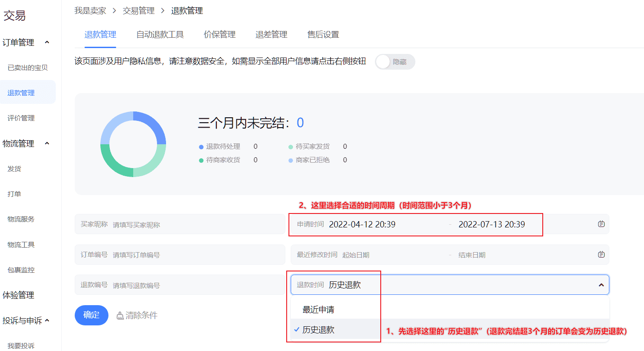The image size is (644, 351).
Task: Toggle the 隐藏 privacy switch
Action: [x=395, y=62]
